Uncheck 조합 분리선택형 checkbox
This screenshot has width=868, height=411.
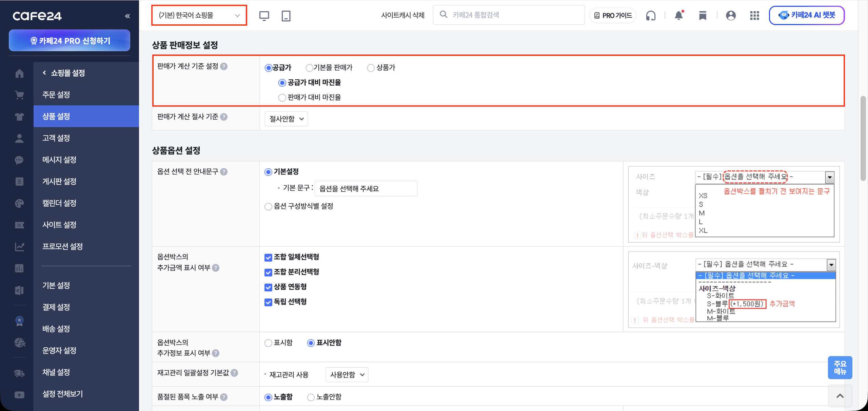268,272
